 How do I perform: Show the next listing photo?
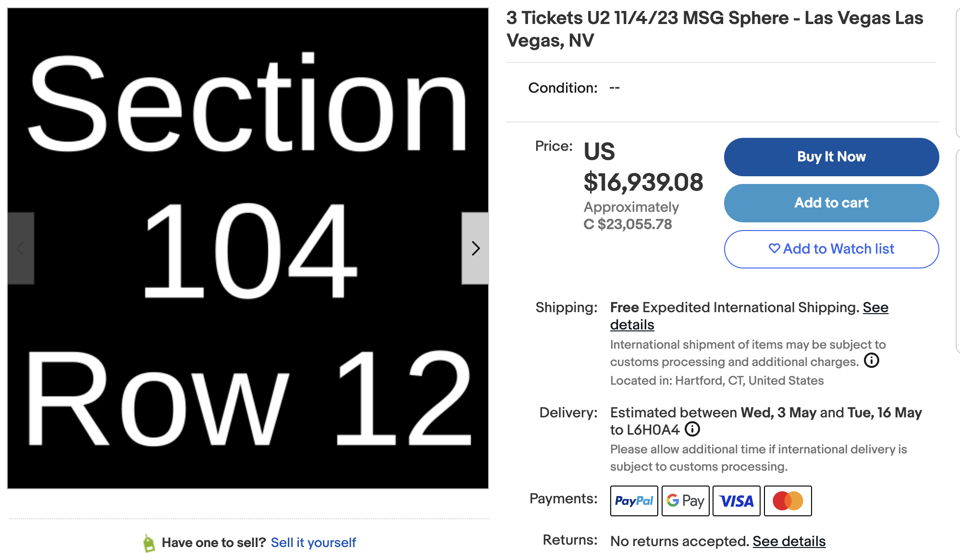475,249
